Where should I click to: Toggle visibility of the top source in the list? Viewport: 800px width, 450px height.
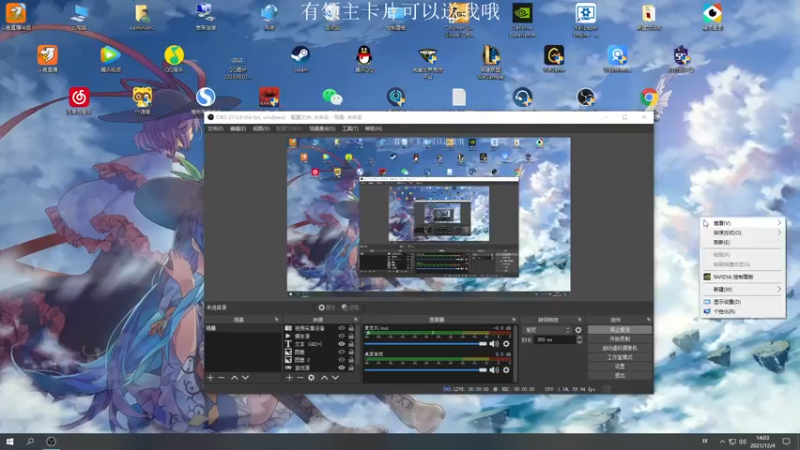coord(342,328)
